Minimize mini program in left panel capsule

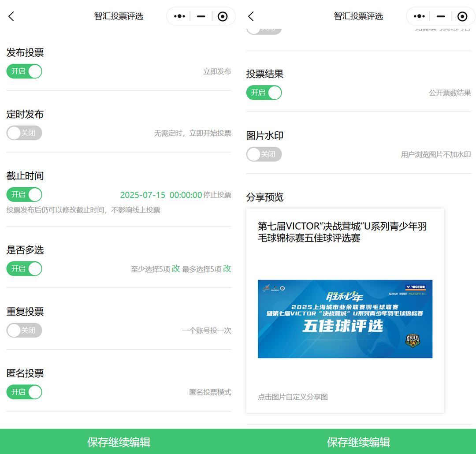(201, 16)
